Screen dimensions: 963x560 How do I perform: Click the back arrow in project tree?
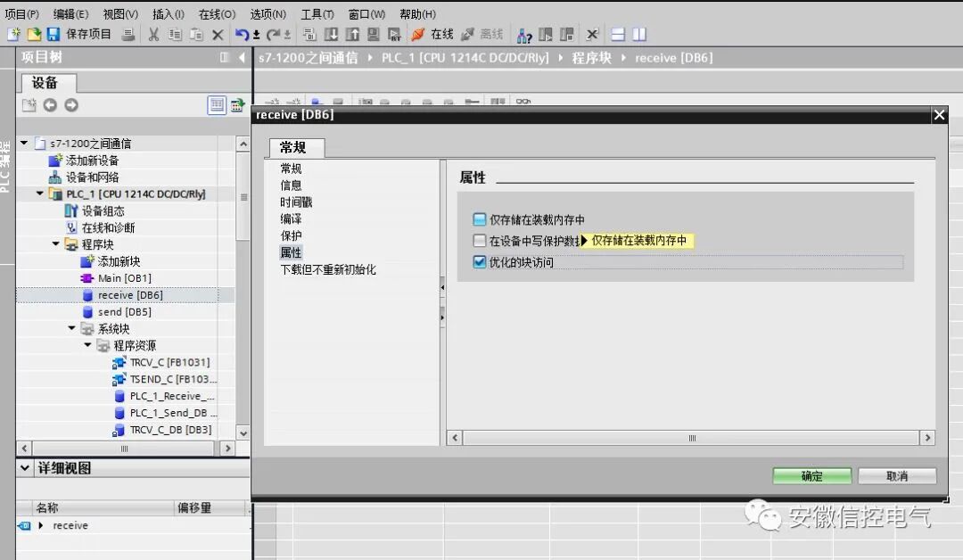(x=50, y=105)
